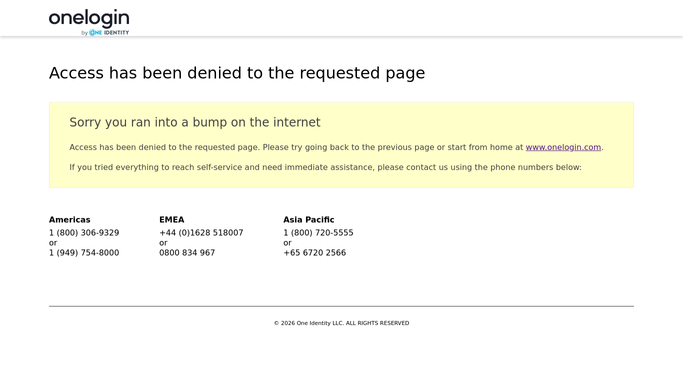Click the 'Asia Pacific' region heading
Image resolution: width=683 pixels, height=384 pixels.
point(309,219)
